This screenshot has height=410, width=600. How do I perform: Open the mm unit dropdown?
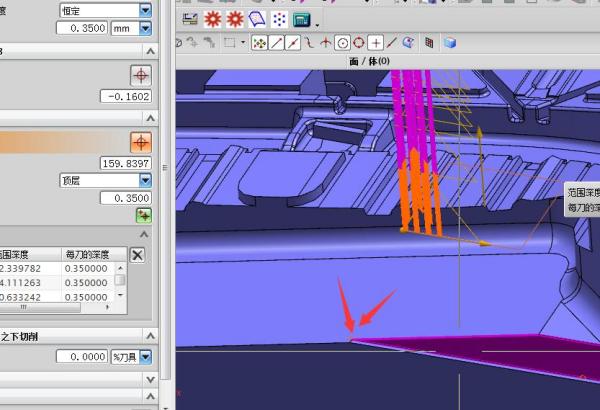[x=146, y=29]
